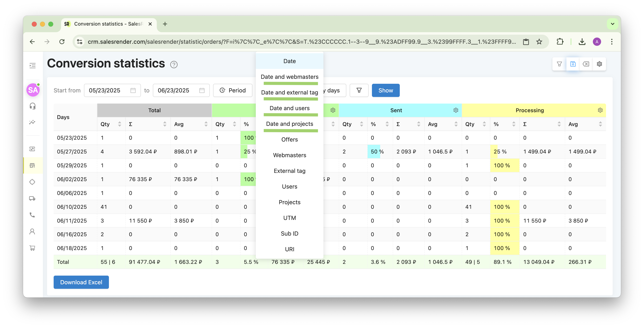
Task: Select Offers grouping option
Action: [x=289, y=139]
